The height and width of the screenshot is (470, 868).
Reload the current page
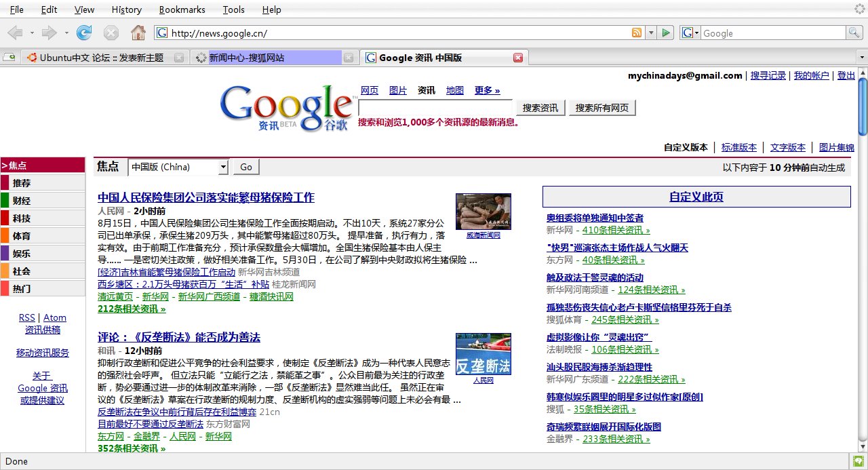tap(84, 33)
